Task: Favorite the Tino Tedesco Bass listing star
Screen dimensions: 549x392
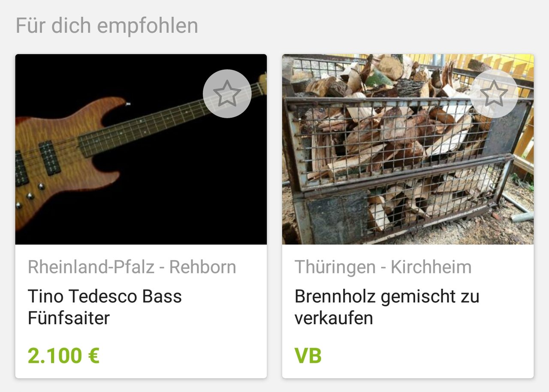Action: [x=227, y=93]
